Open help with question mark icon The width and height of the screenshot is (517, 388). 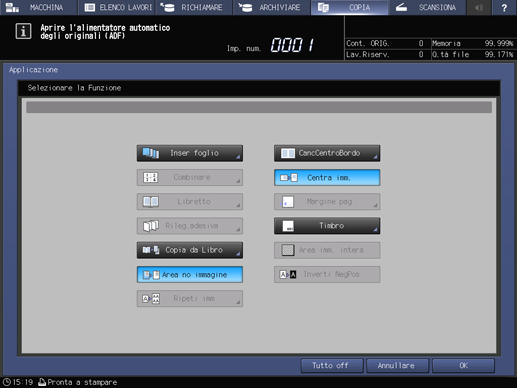[x=504, y=7]
